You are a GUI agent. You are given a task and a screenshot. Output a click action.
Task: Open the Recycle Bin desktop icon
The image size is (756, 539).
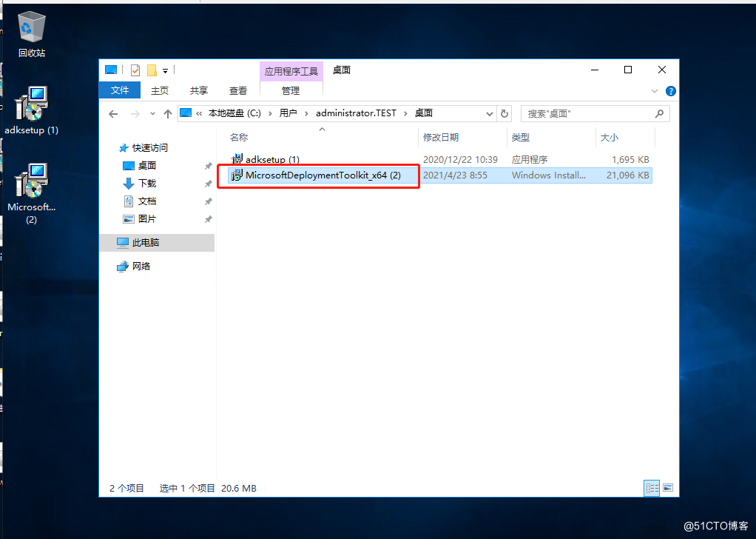click(x=32, y=35)
